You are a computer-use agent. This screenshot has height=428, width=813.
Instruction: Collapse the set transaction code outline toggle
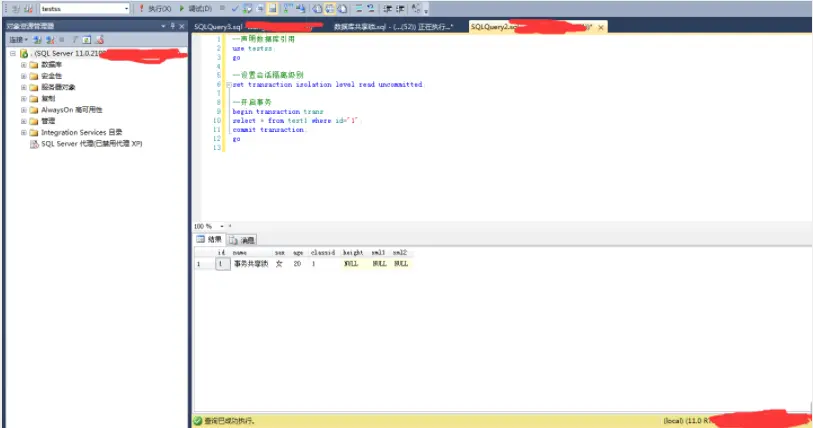(229, 85)
